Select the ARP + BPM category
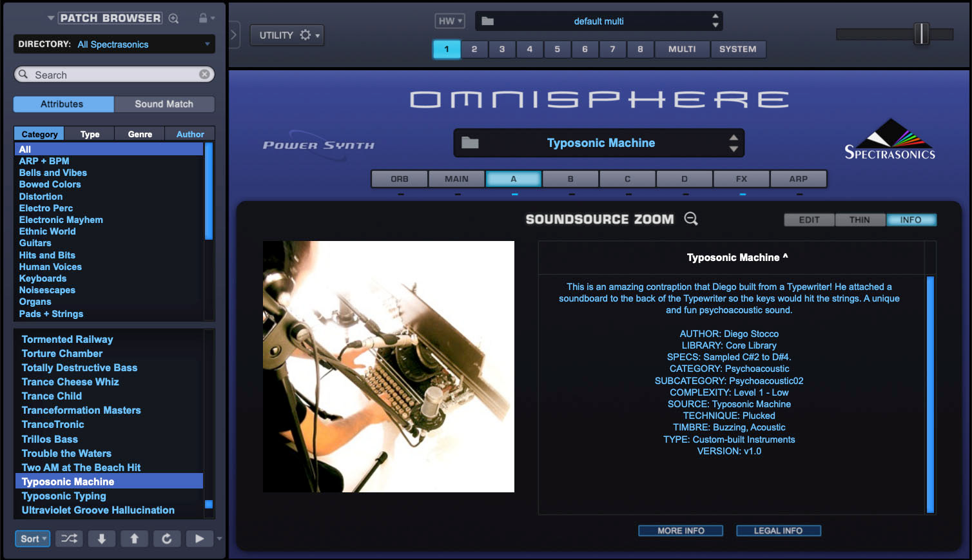This screenshot has height=560, width=972. tap(44, 161)
